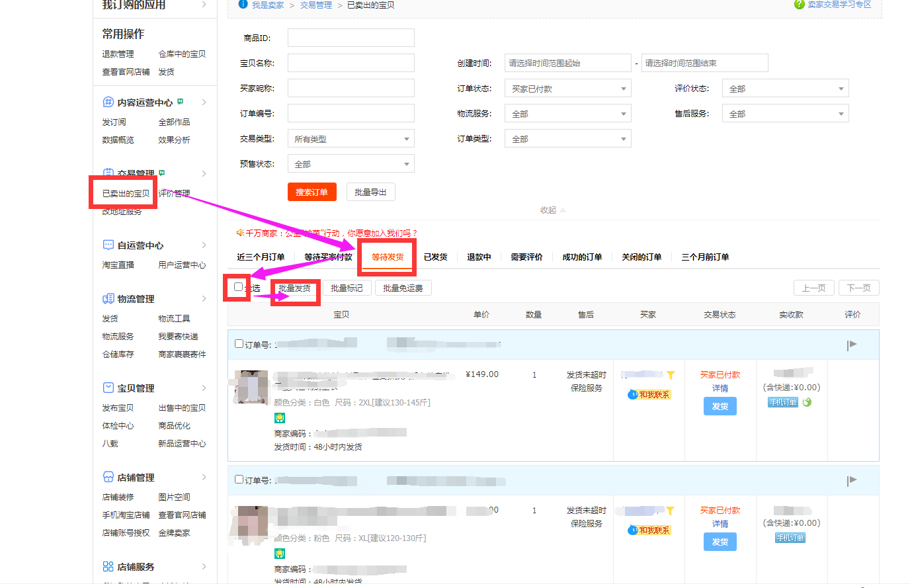Open the 订单状态 dropdown showing 买家已付款

pyautogui.click(x=567, y=89)
